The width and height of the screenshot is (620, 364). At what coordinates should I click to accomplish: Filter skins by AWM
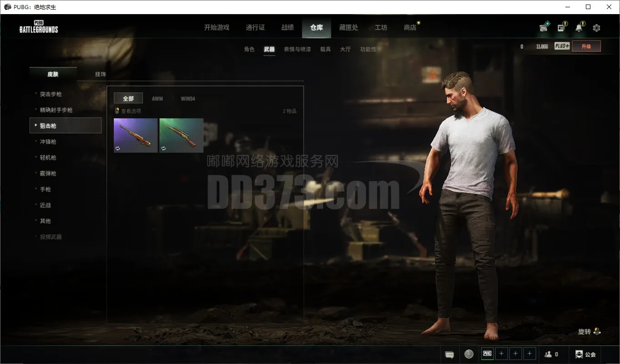click(157, 98)
